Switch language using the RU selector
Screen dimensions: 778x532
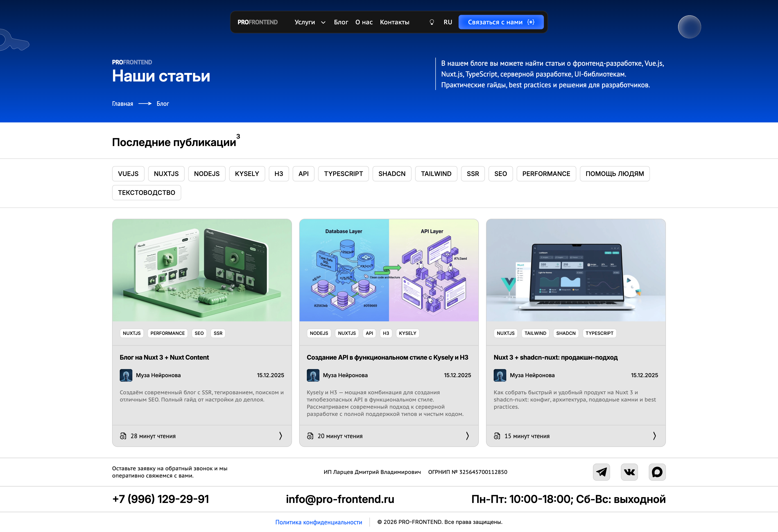(x=448, y=22)
